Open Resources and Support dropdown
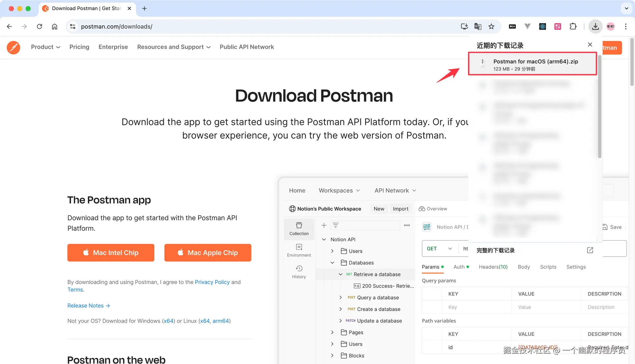635x364 pixels. click(x=174, y=47)
